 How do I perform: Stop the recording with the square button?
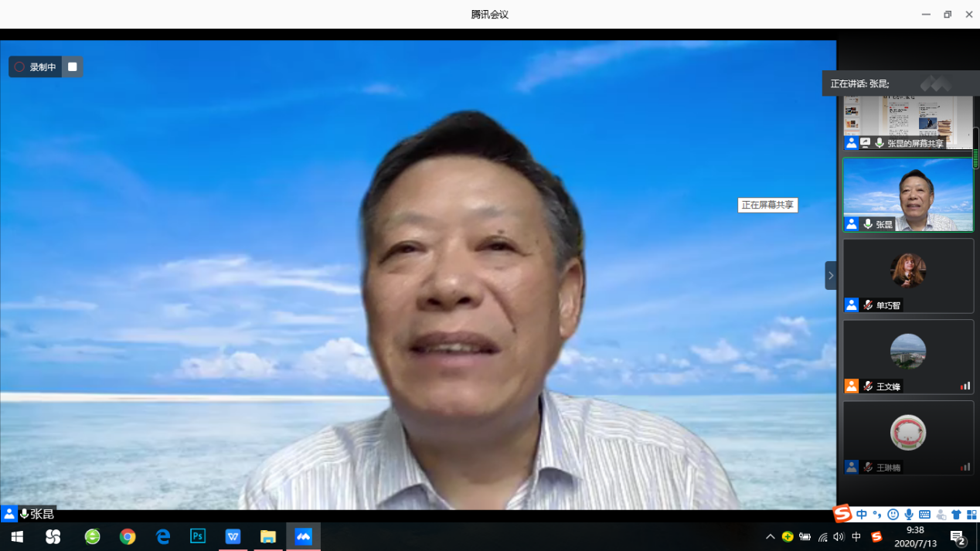click(72, 67)
